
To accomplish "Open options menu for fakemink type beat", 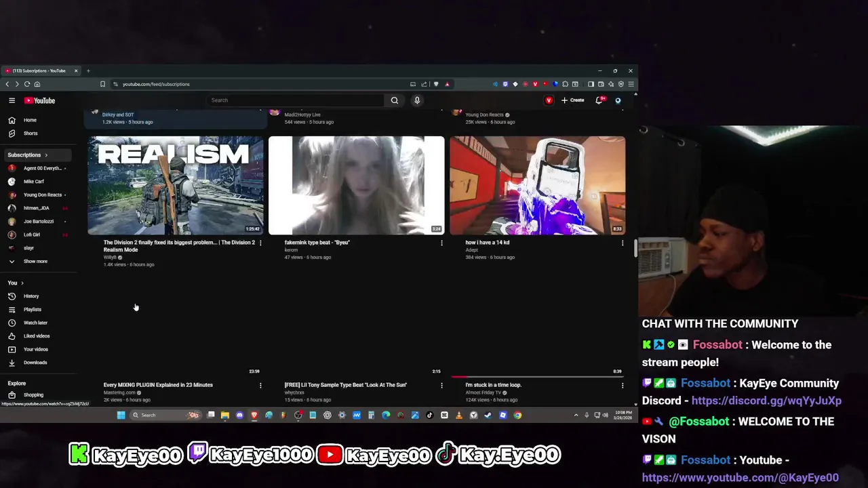I will tap(441, 243).
